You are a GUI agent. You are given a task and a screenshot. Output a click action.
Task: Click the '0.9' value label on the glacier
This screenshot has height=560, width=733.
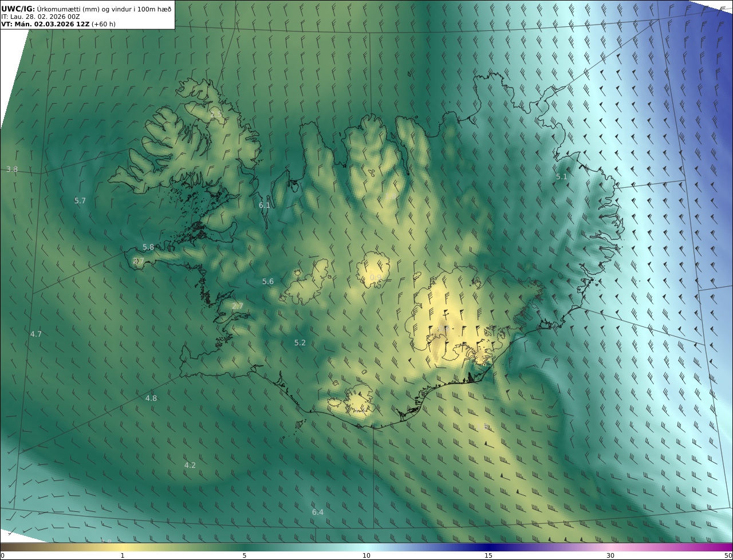coord(376,278)
